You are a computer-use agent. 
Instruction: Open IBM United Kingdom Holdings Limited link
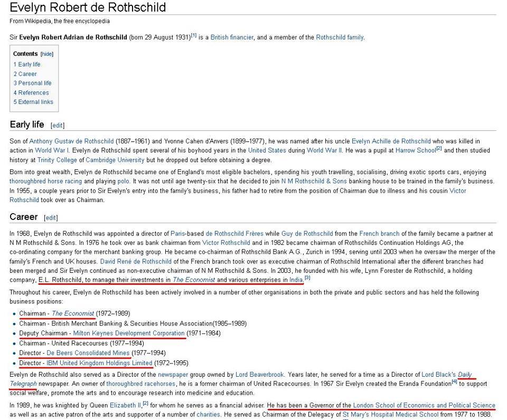[x=99, y=363]
